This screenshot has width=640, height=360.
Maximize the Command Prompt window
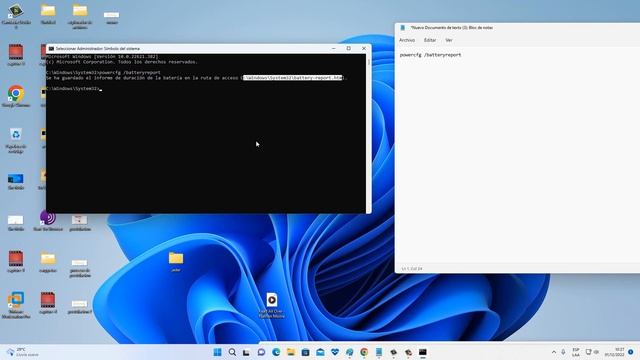click(349, 49)
